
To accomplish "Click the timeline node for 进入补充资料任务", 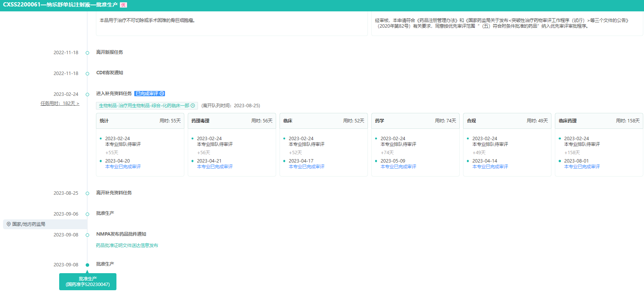I will [x=87, y=94].
